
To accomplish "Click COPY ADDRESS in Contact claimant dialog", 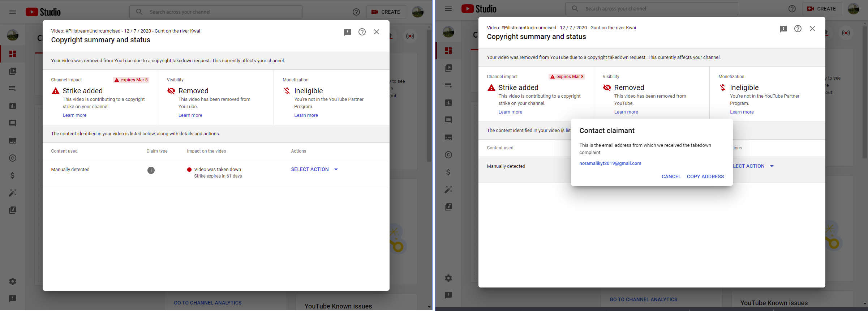I will [705, 176].
